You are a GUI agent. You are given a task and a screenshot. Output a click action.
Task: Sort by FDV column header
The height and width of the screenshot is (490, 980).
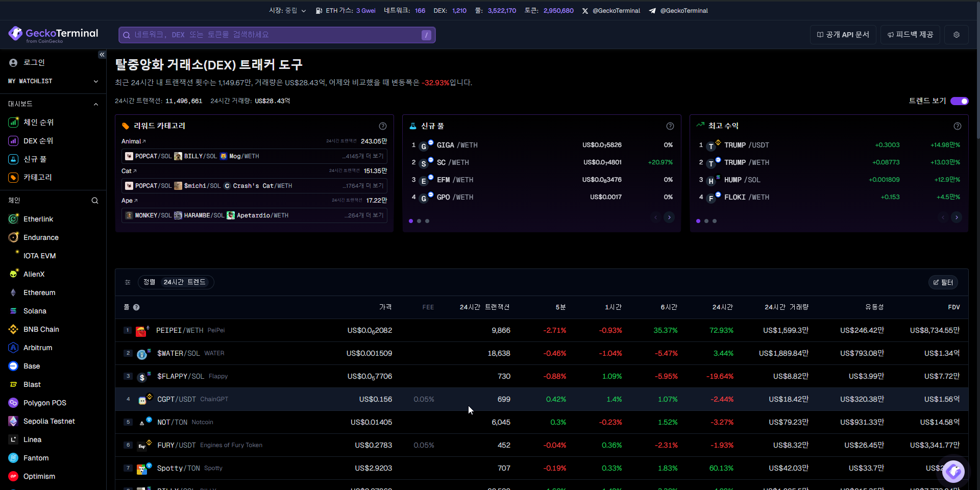(953, 307)
